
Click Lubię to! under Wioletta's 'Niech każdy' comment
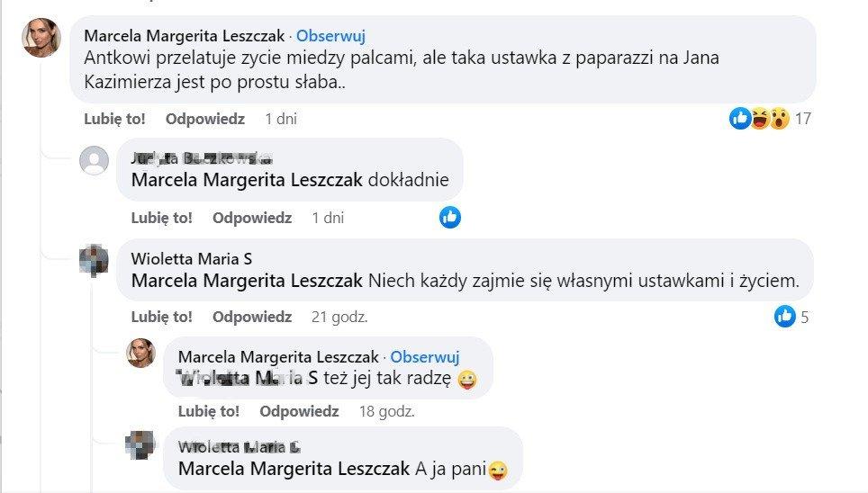coord(162,317)
